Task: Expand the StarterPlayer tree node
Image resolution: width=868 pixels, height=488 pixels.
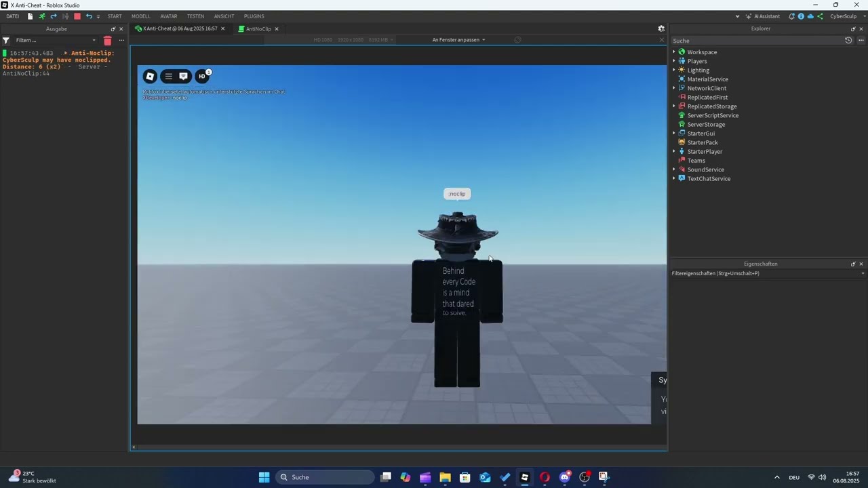Action: point(674,152)
